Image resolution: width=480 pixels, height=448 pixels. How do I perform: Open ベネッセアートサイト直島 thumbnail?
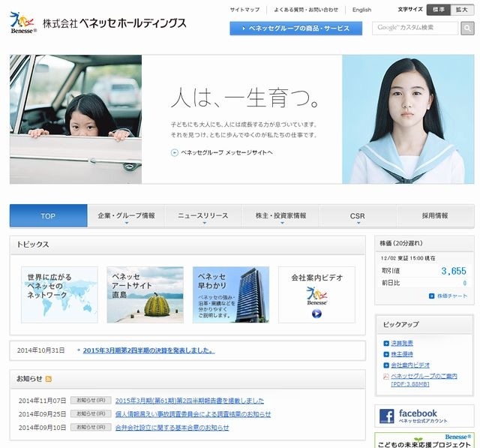coord(145,294)
